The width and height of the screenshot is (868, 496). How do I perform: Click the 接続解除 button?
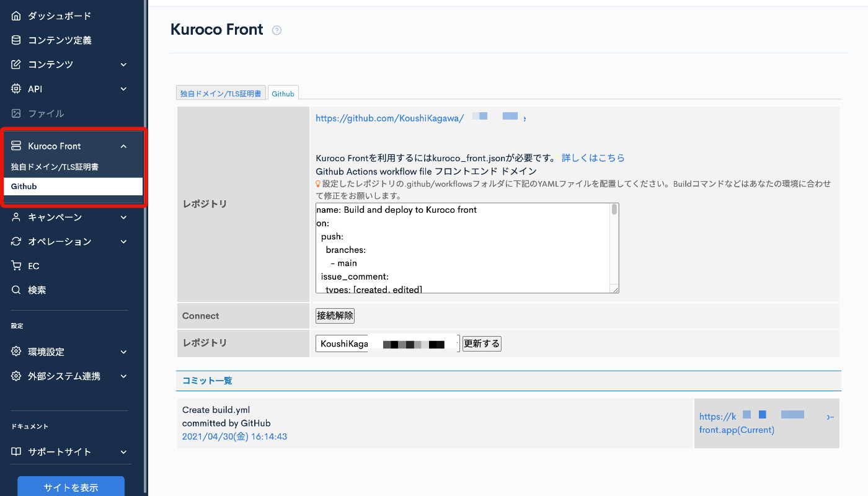[x=335, y=316]
